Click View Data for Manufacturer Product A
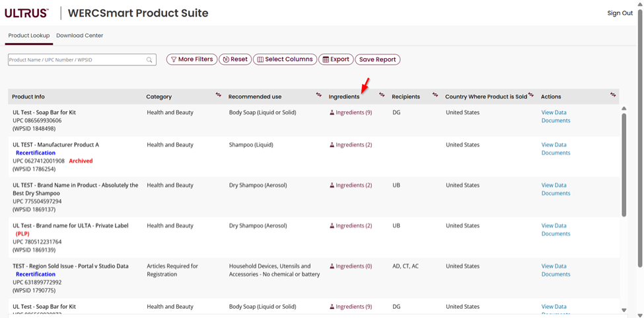644x318 pixels. [554, 145]
